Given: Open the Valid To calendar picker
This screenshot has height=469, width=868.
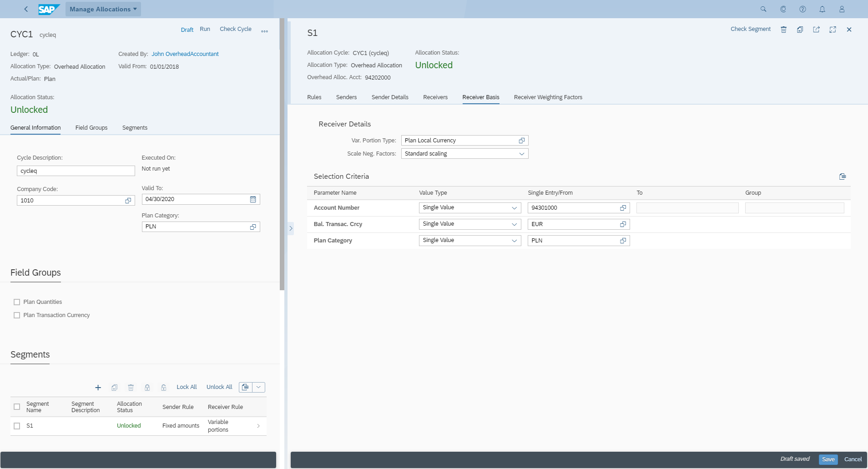Looking at the screenshot, I should (x=253, y=199).
